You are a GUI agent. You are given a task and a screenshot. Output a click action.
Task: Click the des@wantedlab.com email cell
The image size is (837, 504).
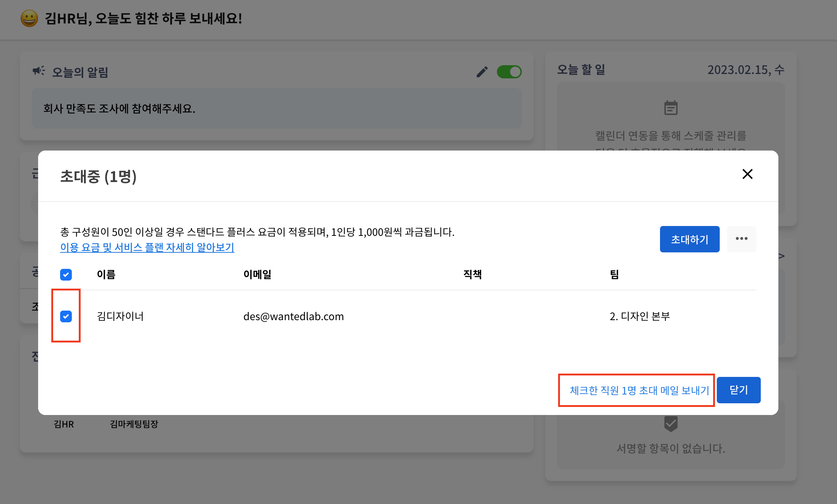[294, 316]
